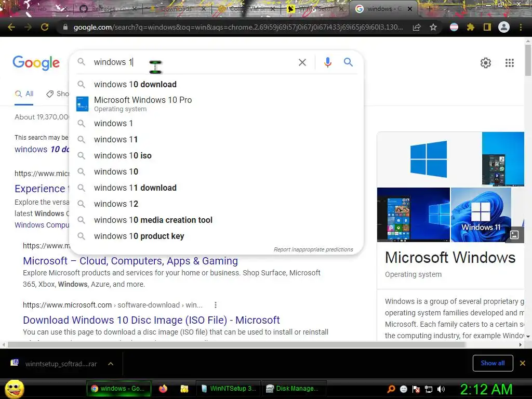Click the padlock site info icon
532x399 pixels.
tap(65, 27)
